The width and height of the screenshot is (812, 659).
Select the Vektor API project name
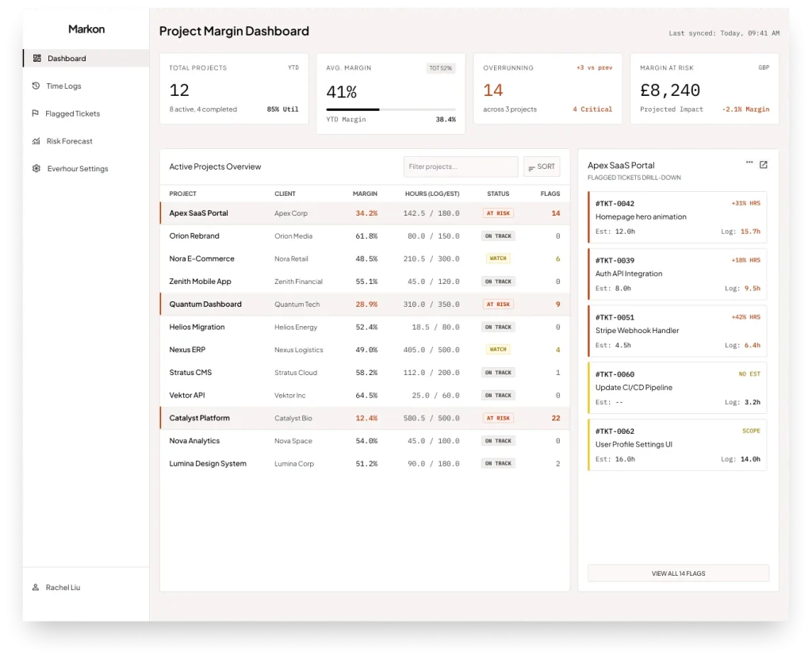click(187, 395)
